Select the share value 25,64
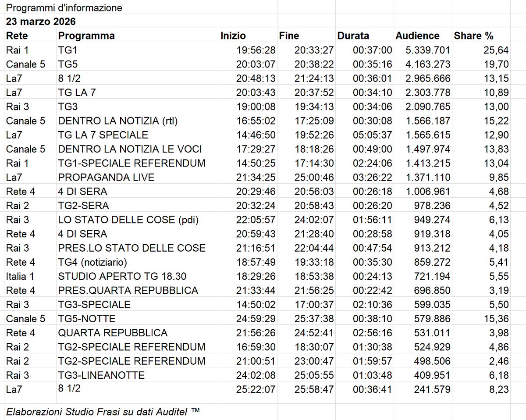526x420 pixels. point(496,50)
